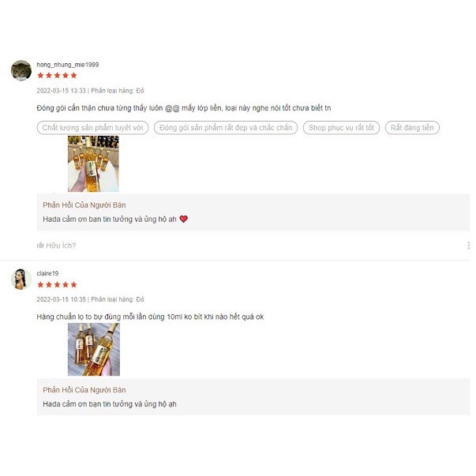Click claire19's five-star rating
Screen dimensions: 476x476
(57, 285)
